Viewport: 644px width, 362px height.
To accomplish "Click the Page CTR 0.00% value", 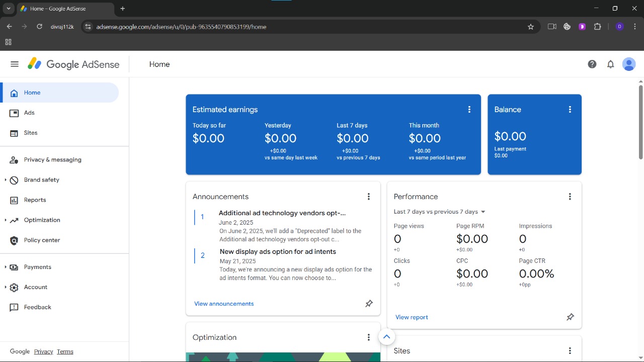I will pos(536,274).
